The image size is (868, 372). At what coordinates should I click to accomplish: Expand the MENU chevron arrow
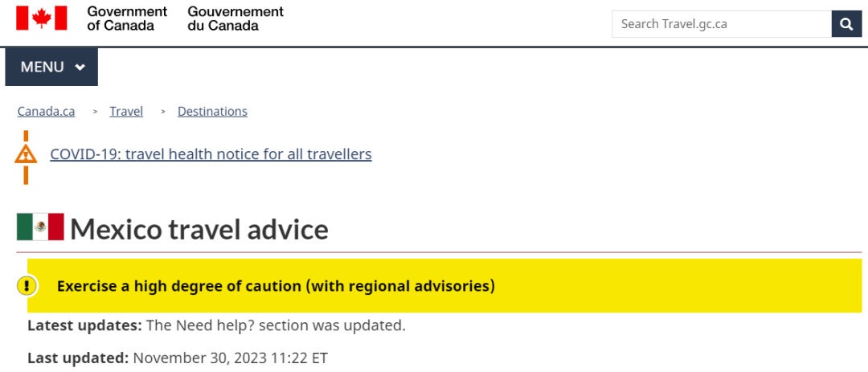pyautogui.click(x=80, y=67)
